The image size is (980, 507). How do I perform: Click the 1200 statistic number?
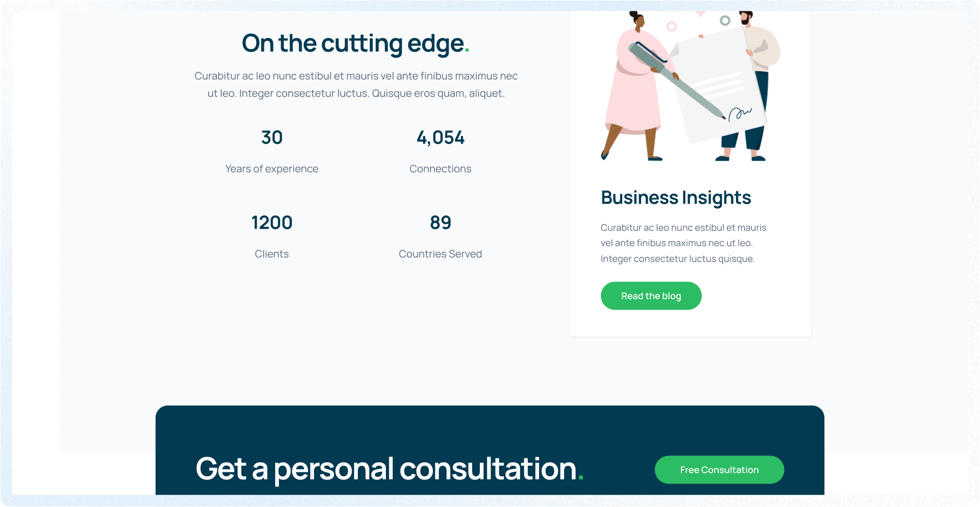tap(272, 223)
